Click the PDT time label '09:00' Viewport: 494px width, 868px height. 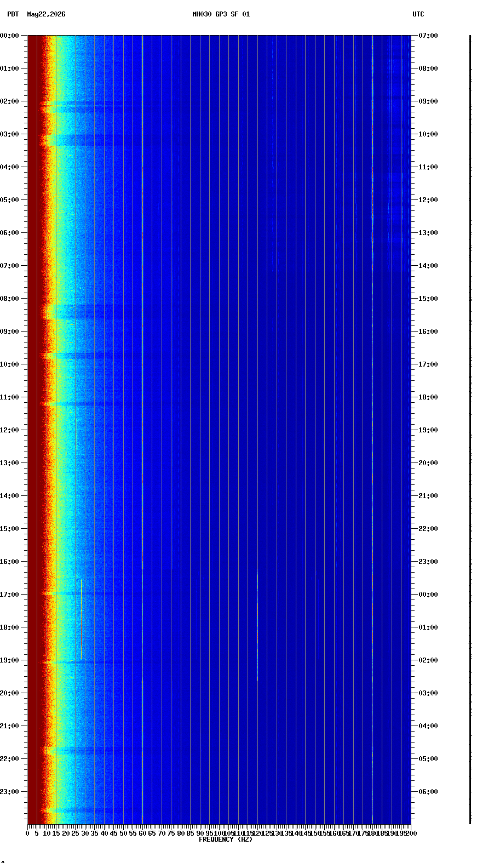pos(9,332)
